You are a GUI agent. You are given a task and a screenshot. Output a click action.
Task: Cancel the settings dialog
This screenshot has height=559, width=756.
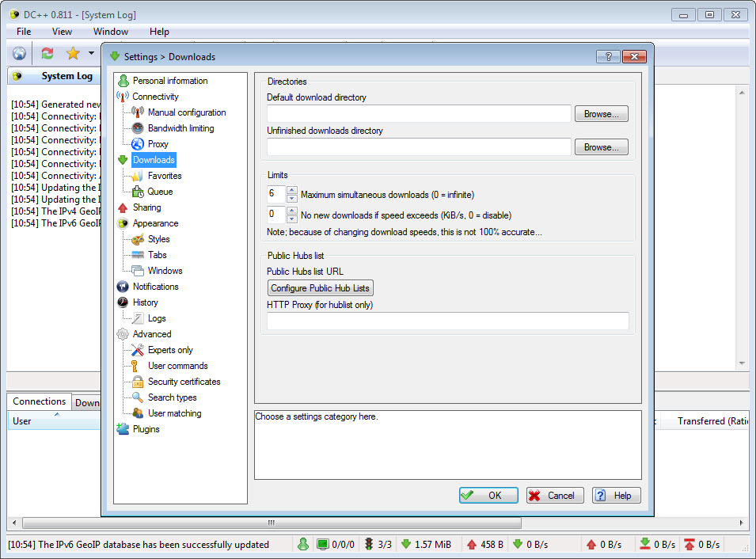click(555, 496)
